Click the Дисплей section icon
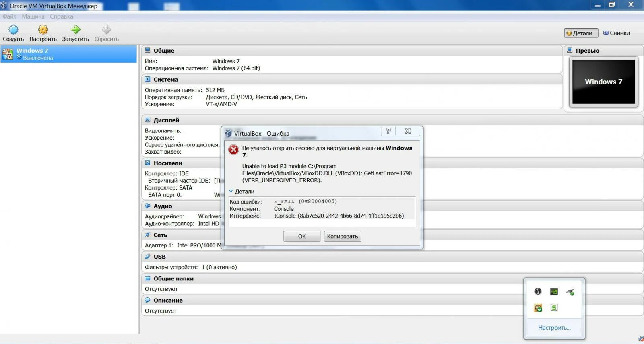 147,120
